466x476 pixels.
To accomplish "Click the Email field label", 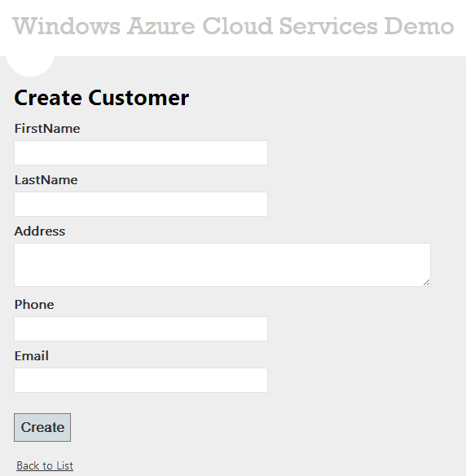I will pos(31,356).
